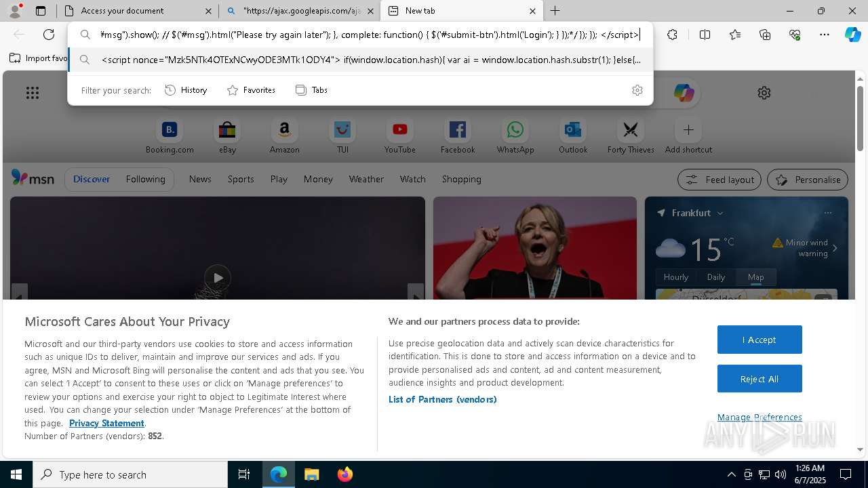Select the Following feed tab

[145, 179]
